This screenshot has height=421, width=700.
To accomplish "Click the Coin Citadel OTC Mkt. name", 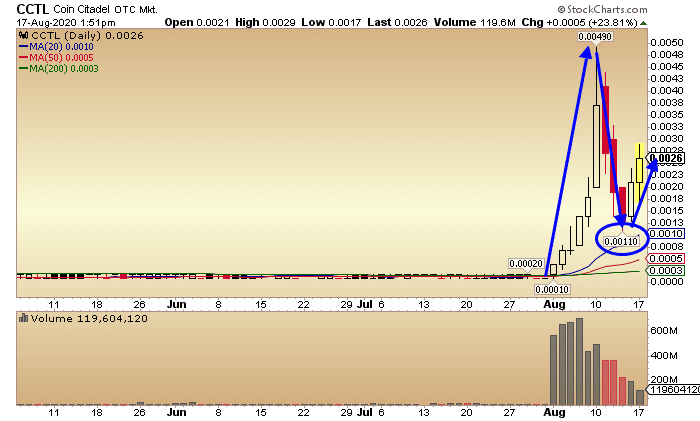I will [x=105, y=9].
